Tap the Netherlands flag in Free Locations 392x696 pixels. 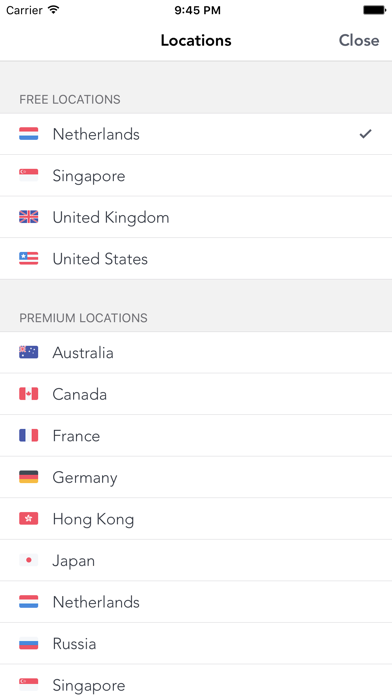tap(28, 134)
